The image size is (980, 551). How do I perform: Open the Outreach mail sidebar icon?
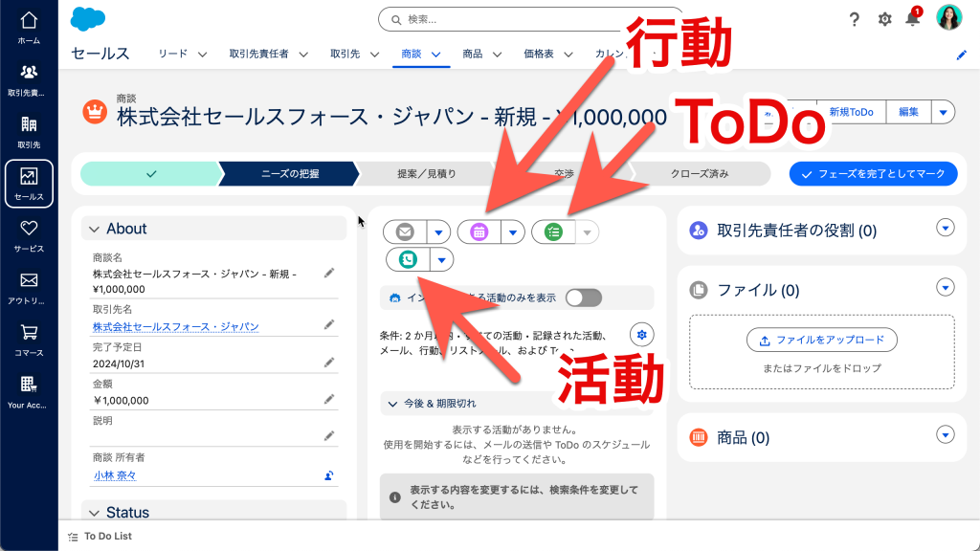coord(29,288)
